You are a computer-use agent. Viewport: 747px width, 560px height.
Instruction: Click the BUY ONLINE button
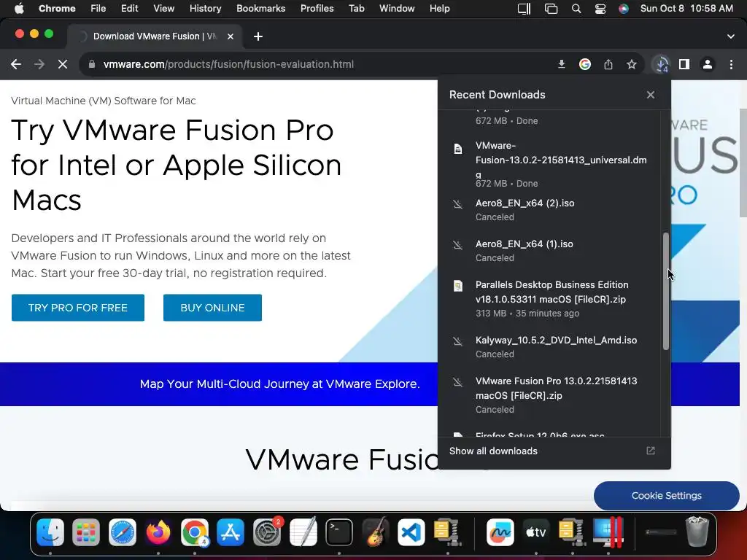tap(212, 308)
